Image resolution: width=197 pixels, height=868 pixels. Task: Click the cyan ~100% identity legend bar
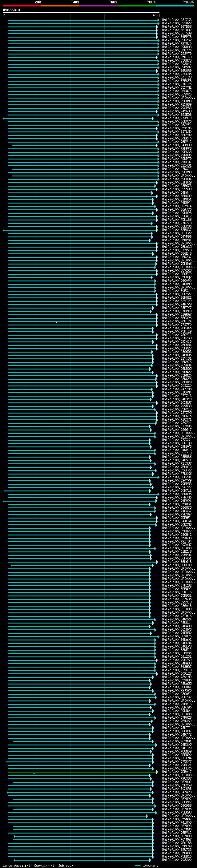pos(175,6)
